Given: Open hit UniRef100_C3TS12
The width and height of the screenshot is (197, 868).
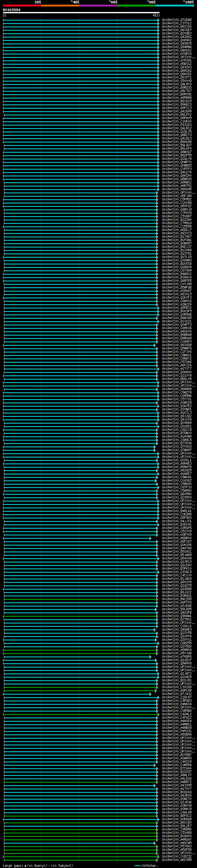Looking at the screenshot, I should point(177,23).
